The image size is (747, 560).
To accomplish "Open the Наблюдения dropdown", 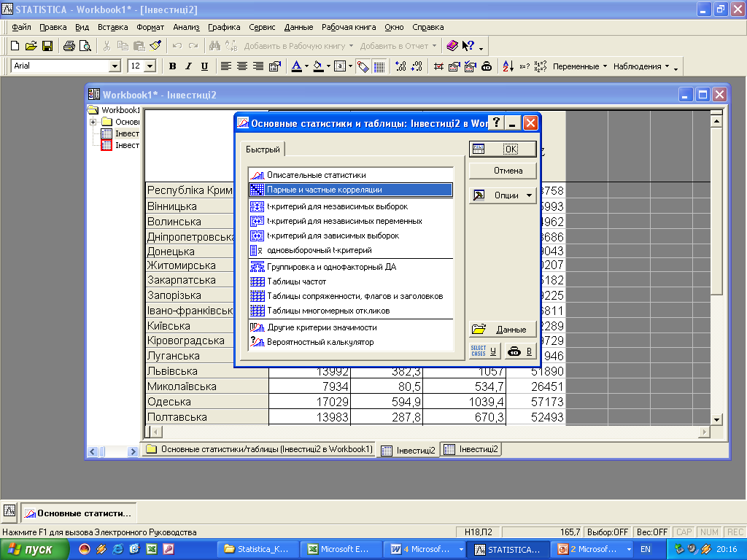I will pyautogui.click(x=641, y=66).
